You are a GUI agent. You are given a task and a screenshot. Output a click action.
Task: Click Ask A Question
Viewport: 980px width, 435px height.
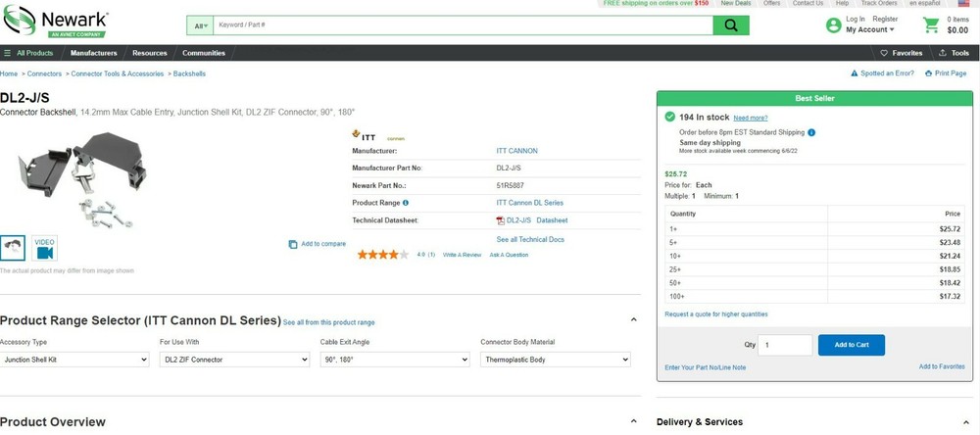(509, 255)
